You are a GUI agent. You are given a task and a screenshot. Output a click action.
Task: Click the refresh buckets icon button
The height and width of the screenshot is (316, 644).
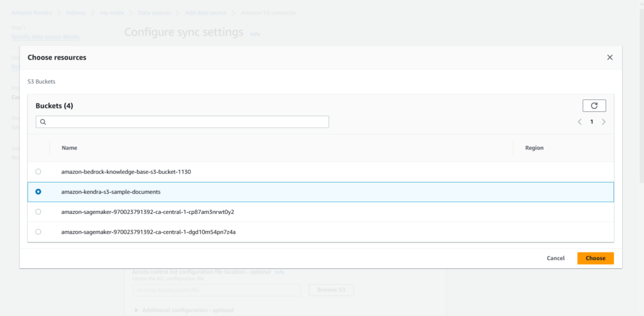pos(594,106)
